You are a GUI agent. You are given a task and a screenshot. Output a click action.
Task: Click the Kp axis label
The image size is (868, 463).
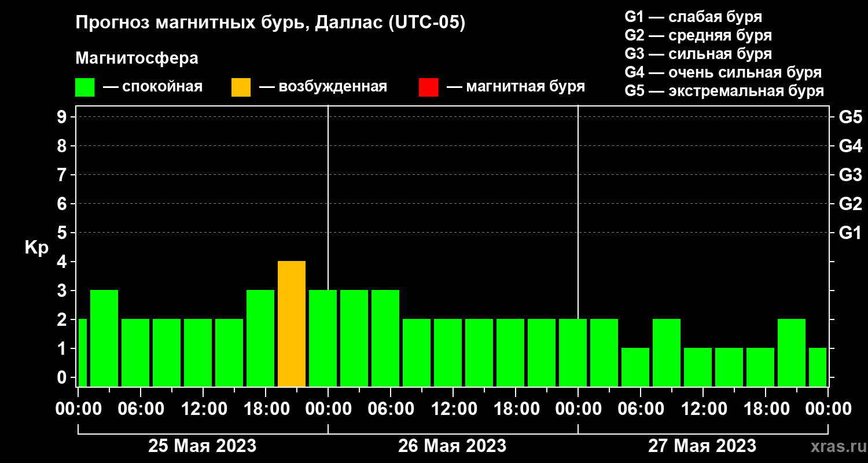(x=36, y=248)
